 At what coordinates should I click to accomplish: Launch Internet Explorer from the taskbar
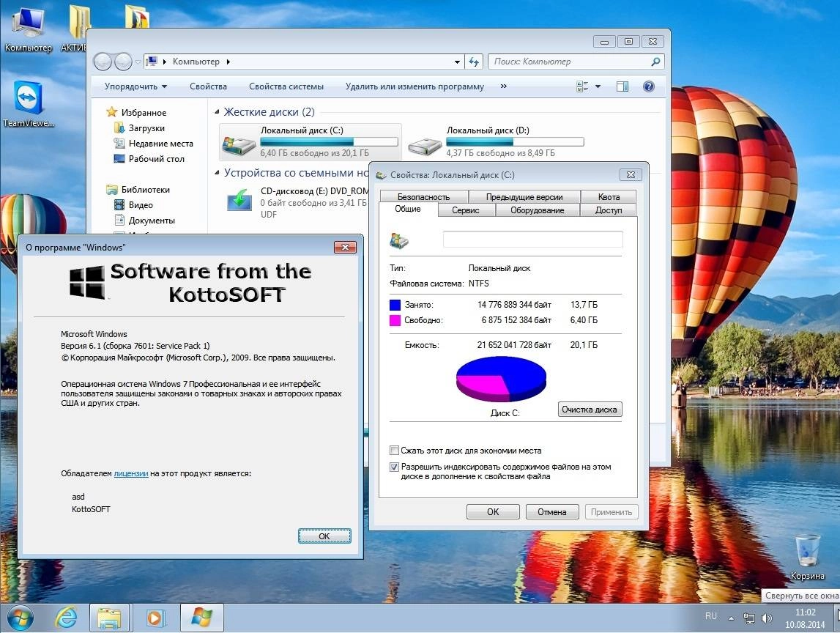67,618
